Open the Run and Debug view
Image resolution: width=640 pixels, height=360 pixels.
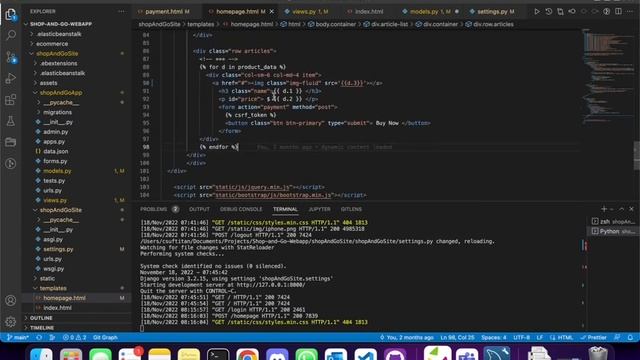[11, 78]
